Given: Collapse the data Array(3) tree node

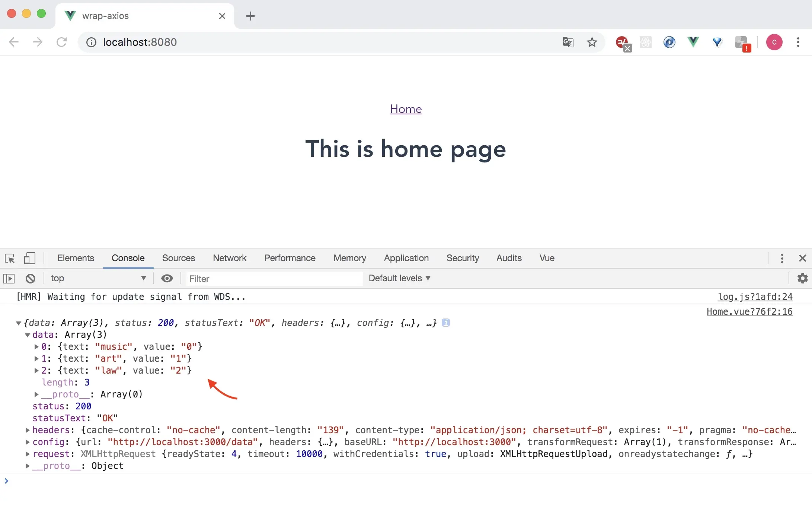Looking at the screenshot, I should [28, 335].
